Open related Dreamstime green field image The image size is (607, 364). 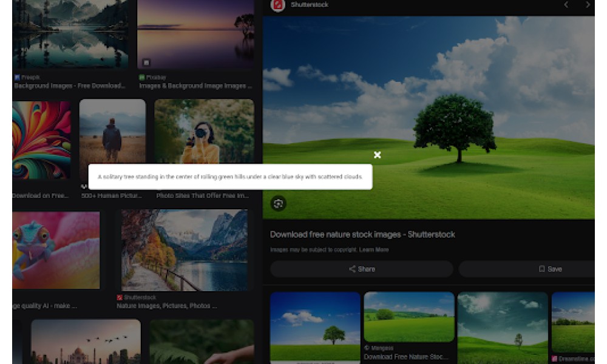[574, 322]
